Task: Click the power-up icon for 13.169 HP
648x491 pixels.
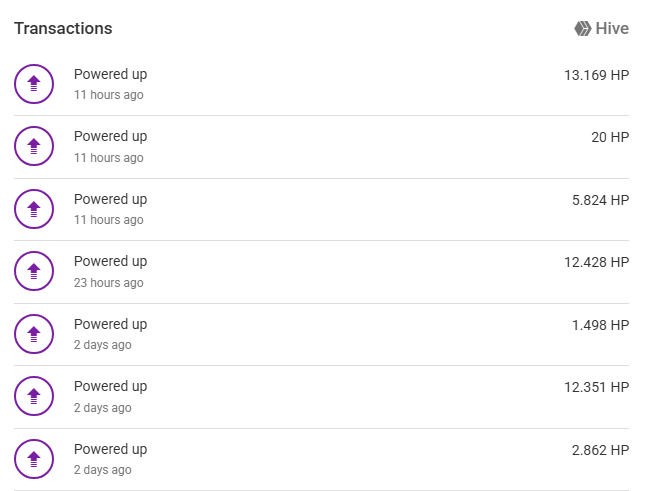Action: pyautogui.click(x=34, y=84)
